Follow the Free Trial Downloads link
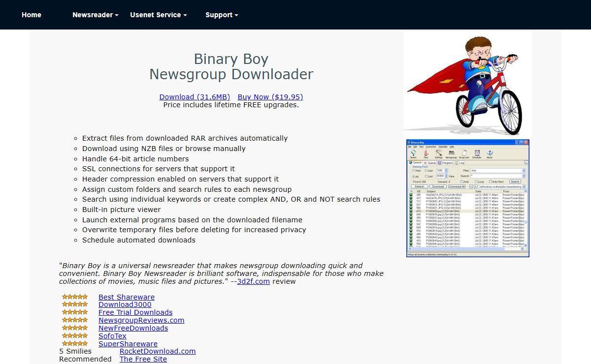Image resolution: width=591 pixels, height=364 pixels. tap(135, 312)
